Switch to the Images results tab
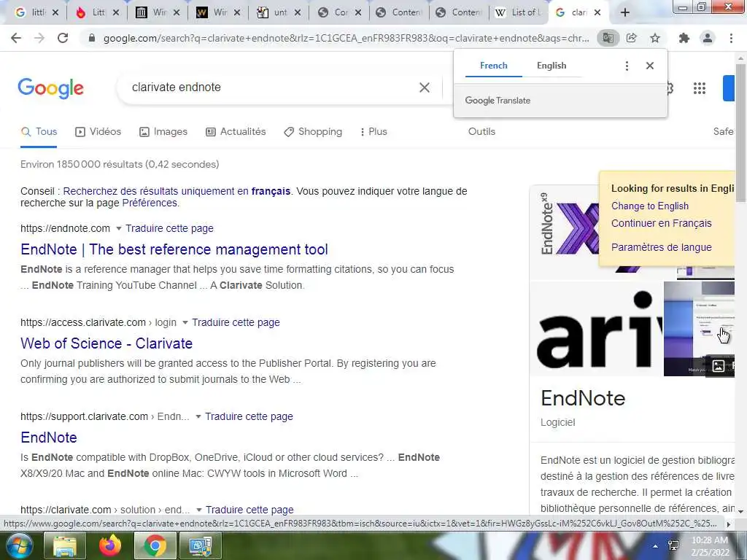This screenshot has width=747, height=560. click(x=163, y=132)
